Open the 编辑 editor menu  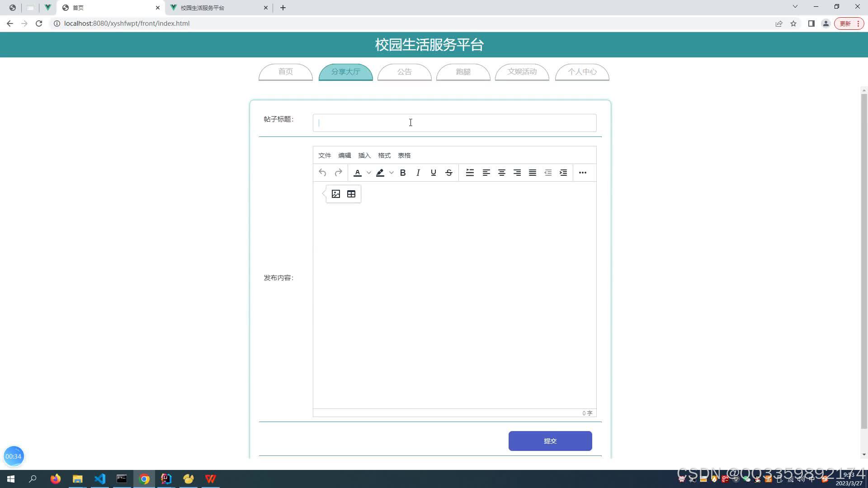click(x=344, y=155)
